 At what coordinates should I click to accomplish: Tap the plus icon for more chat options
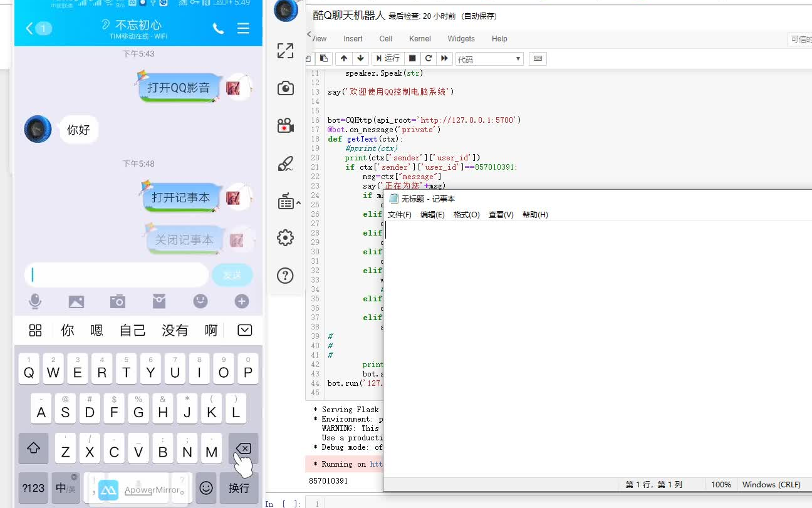pos(242,301)
